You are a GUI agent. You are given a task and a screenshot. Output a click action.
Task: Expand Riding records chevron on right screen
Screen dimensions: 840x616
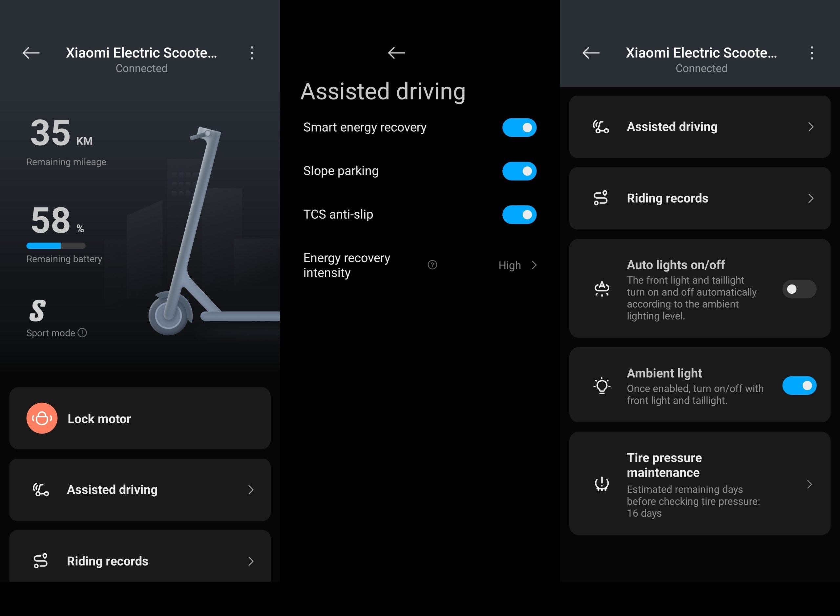(810, 198)
